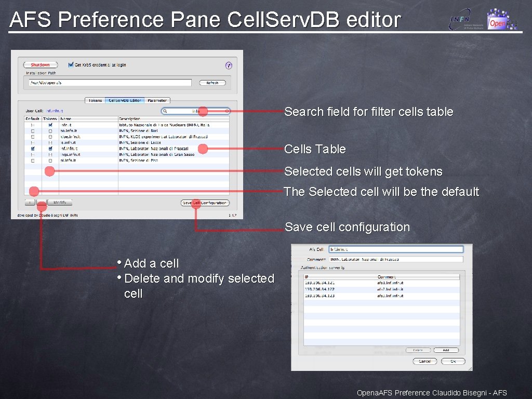
Task: Open the help question mark button
Action: point(229,65)
